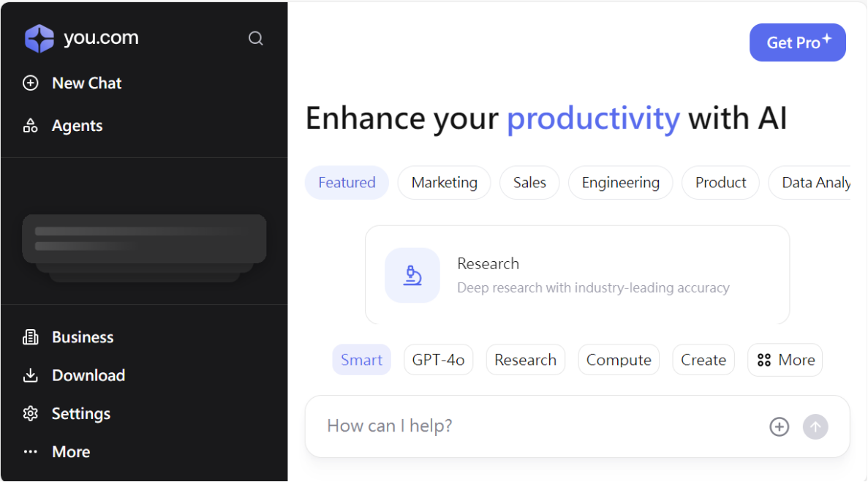Click the Download arrow icon
The image size is (868, 482).
point(30,375)
